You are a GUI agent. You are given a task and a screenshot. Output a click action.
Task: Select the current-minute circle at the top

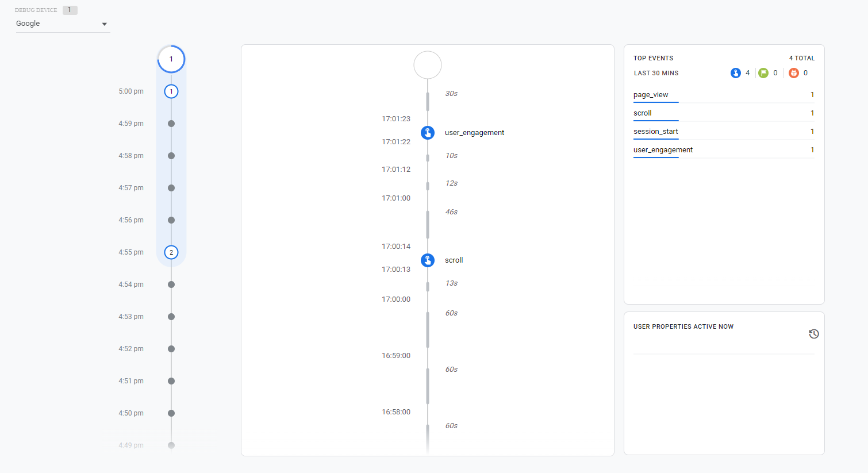click(171, 59)
